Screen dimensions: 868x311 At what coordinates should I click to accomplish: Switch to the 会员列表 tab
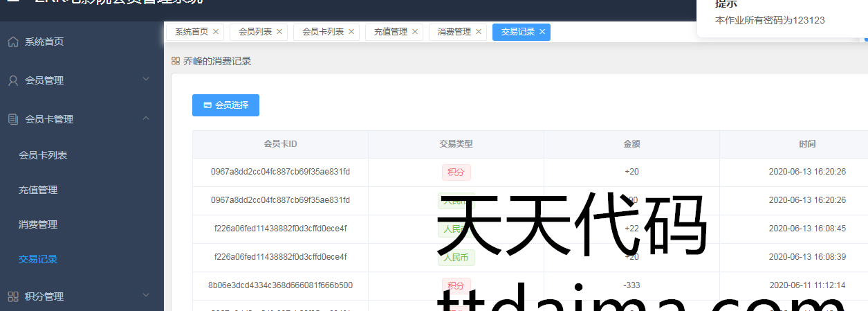255,32
